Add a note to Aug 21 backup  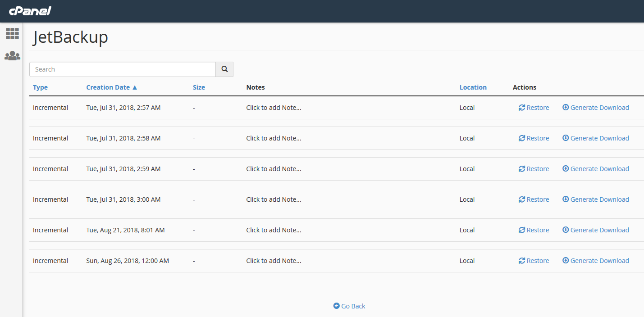(x=274, y=230)
